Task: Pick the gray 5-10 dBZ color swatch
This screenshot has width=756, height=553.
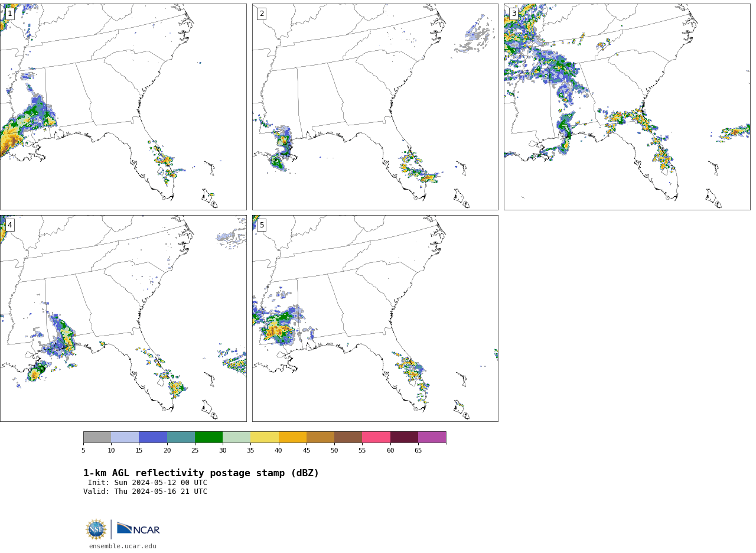Action: click(x=97, y=437)
